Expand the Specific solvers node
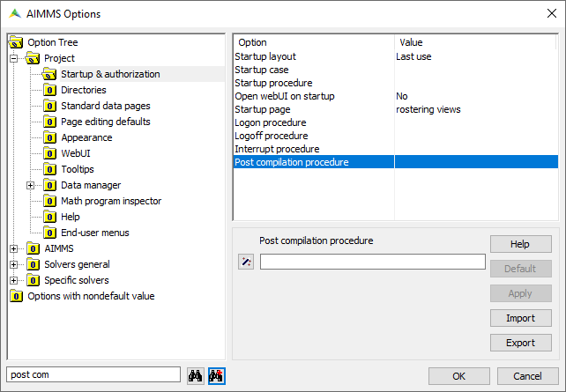The width and height of the screenshot is (566, 392). tap(14, 281)
